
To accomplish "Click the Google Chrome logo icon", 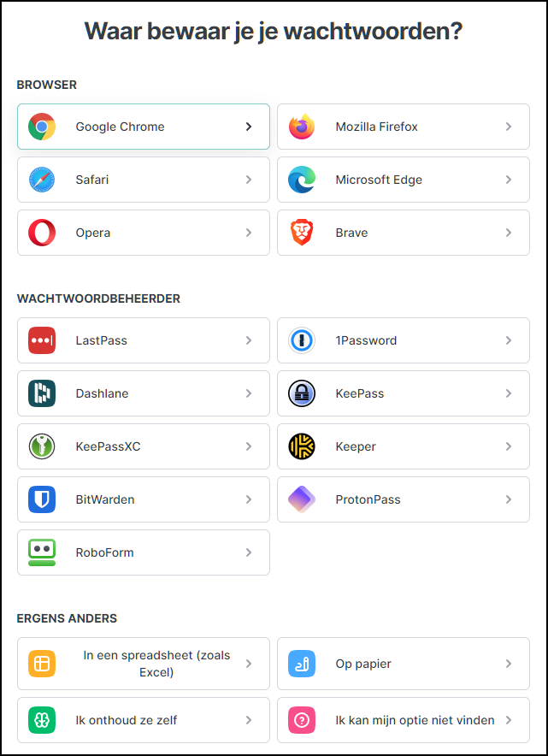I will click(x=42, y=127).
